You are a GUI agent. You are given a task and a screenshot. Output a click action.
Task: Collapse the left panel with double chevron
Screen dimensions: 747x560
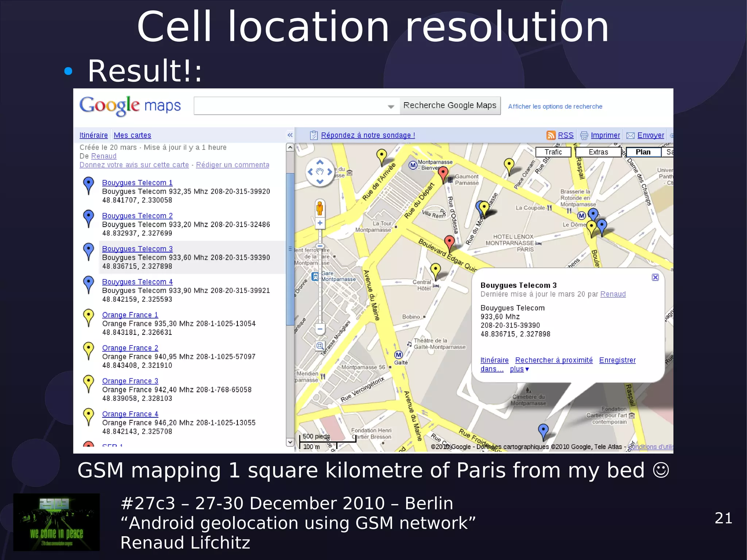click(x=290, y=135)
